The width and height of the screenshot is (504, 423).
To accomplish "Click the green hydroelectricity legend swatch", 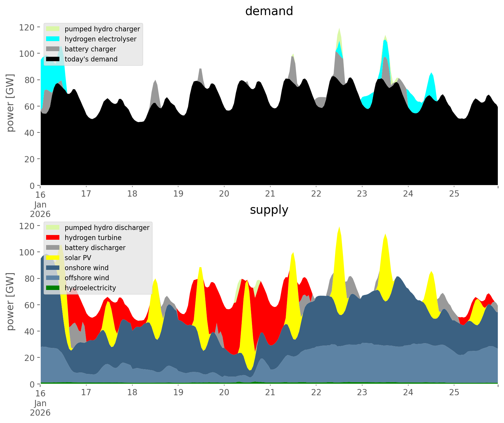I will [53, 288].
